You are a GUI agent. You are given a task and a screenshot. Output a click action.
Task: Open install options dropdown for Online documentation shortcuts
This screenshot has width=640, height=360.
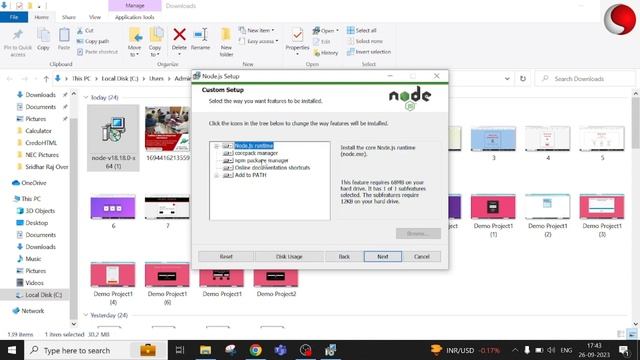(228, 168)
